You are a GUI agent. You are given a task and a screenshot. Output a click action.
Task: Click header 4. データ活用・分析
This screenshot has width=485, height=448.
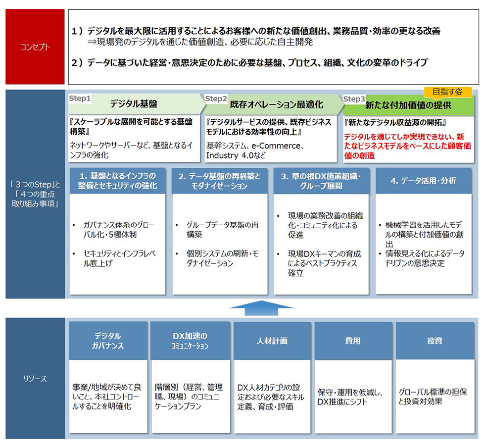pos(424,181)
